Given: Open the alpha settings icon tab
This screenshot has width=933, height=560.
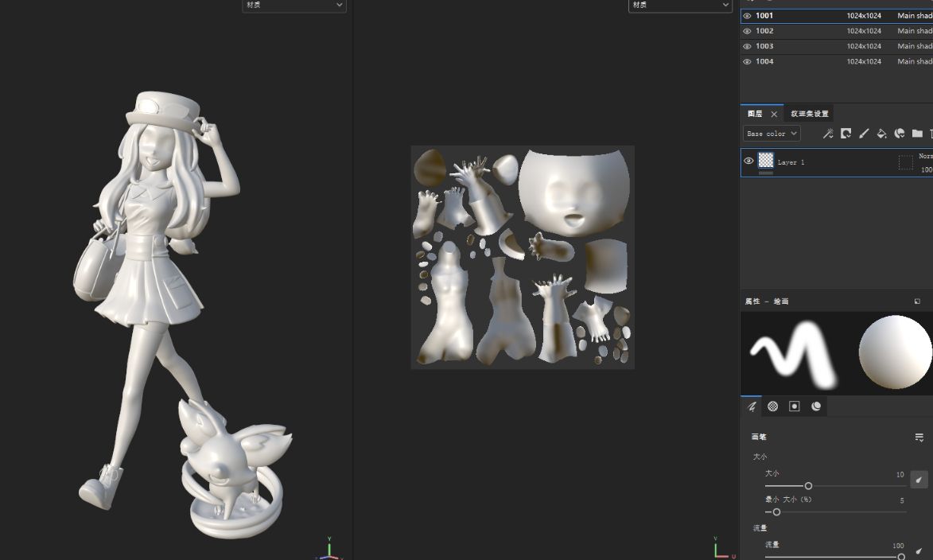Looking at the screenshot, I should pos(772,406).
